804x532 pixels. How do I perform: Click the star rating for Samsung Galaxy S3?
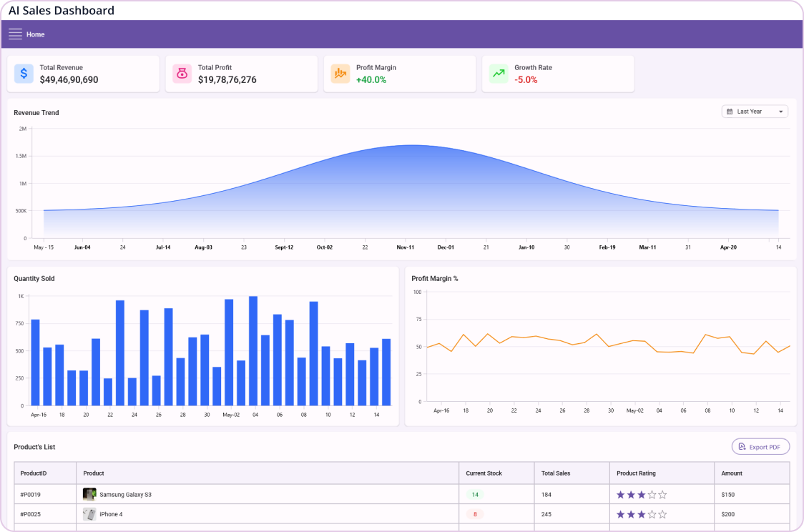642,495
